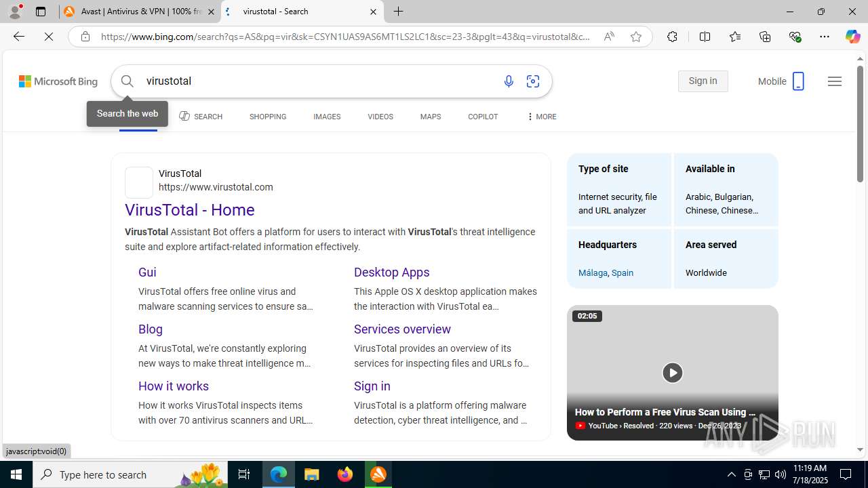
Task: Click the Microsoft Bing logo
Action: (x=58, y=81)
